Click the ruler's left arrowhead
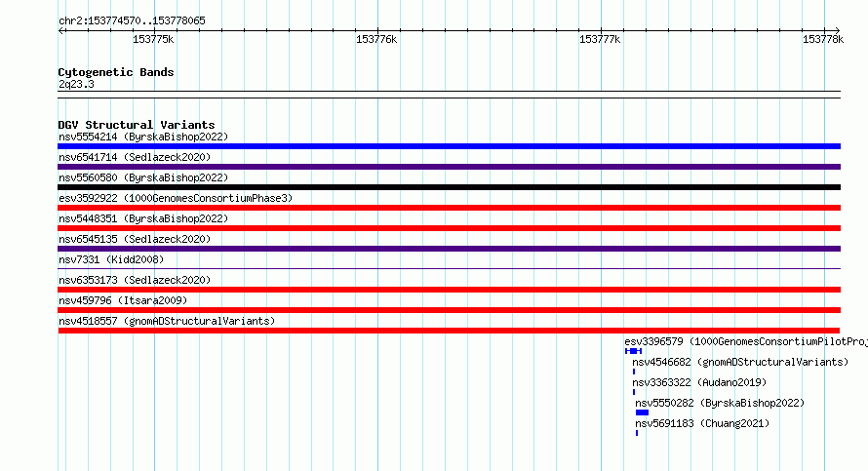The width and height of the screenshot is (868, 471). (60, 31)
